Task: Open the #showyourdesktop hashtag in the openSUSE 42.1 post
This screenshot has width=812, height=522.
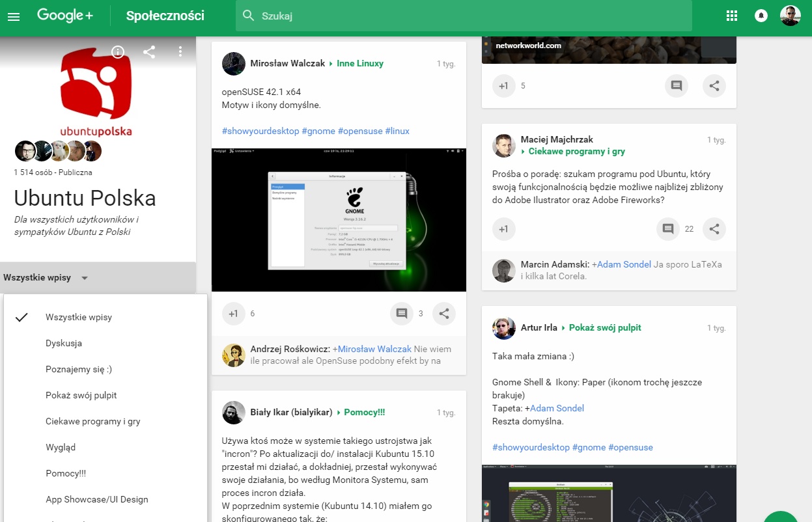Action: click(260, 131)
